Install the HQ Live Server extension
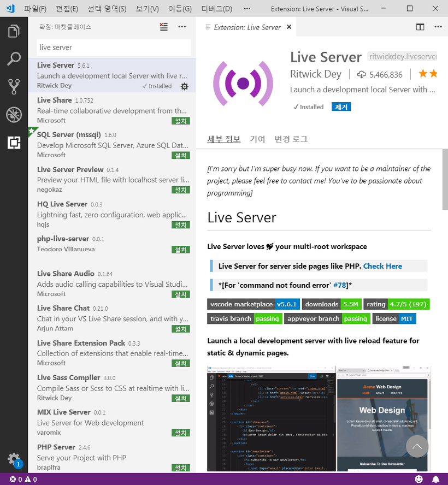The width and height of the screenshot is (448, 485). 181,225
